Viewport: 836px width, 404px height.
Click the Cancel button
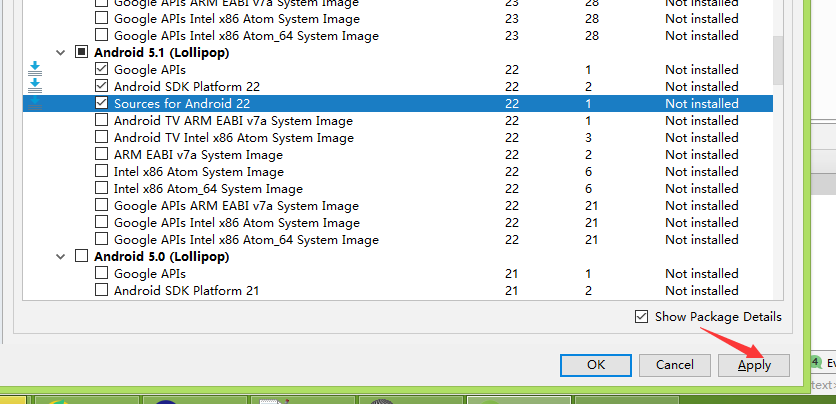click(674, 365)
